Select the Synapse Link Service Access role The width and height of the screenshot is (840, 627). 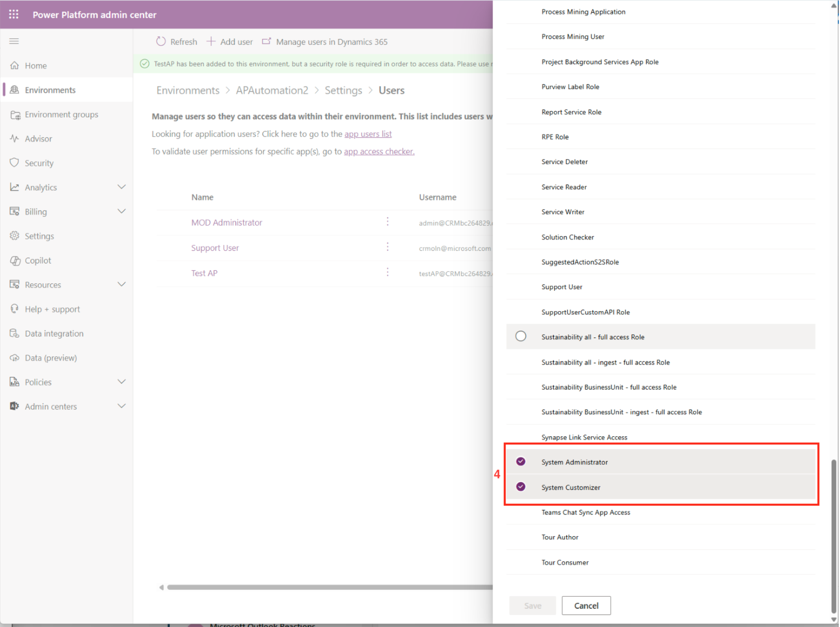click(x=660, y=436)
